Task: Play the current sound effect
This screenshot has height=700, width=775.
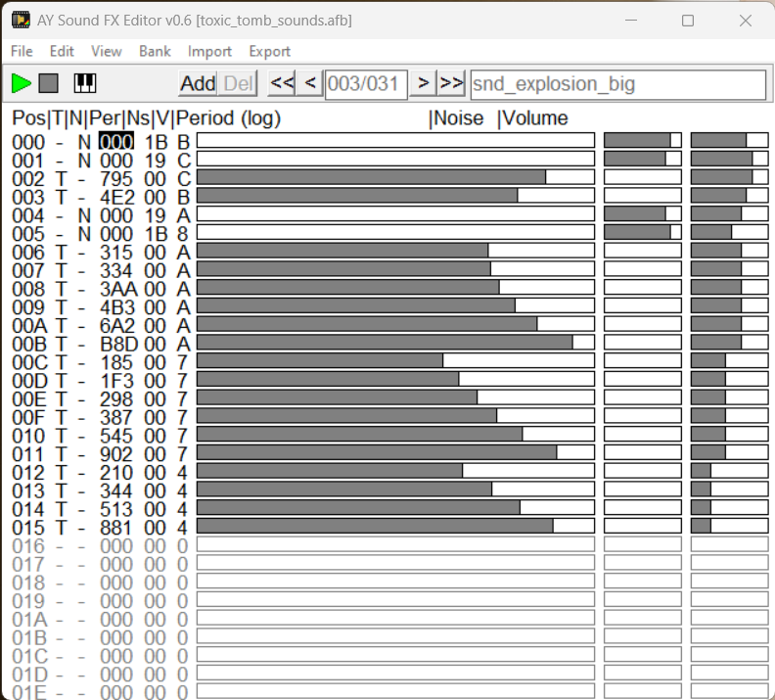Action: pyautogui.click(x=21, y=83)
